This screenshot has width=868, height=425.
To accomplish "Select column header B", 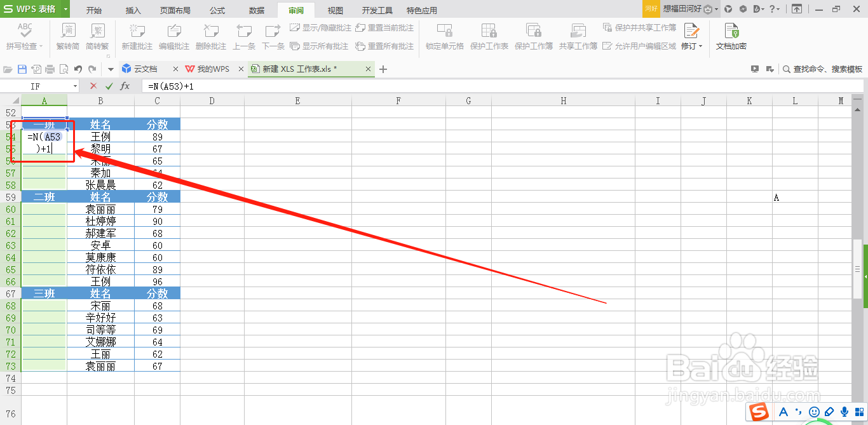I will tap(100, 100).
